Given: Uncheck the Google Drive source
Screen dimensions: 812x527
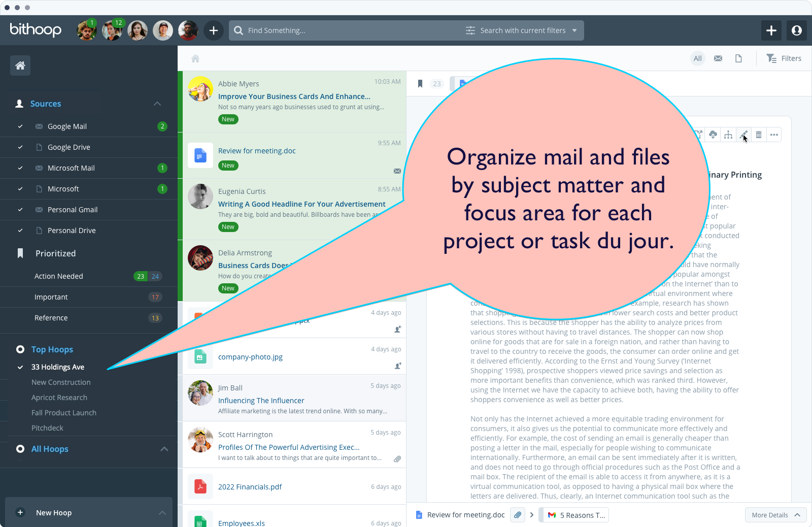Looking at the screenshot, I should click(20, 147).
